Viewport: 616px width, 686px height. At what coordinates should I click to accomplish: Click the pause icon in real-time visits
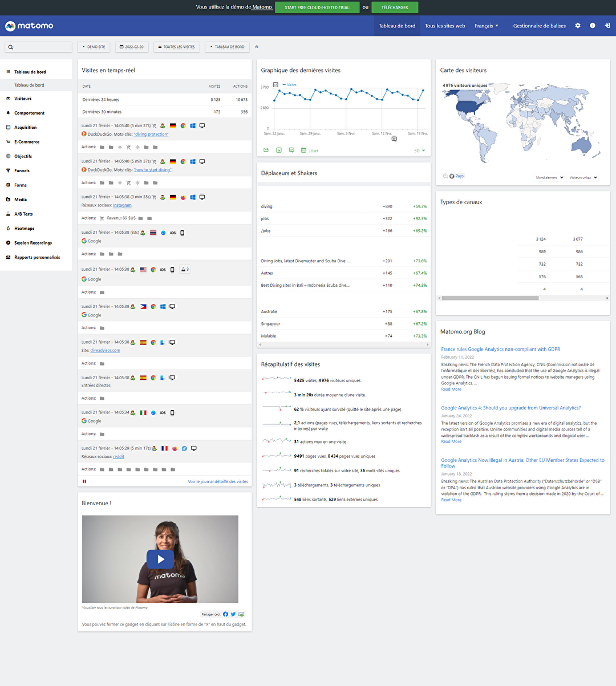pos(84,481)
